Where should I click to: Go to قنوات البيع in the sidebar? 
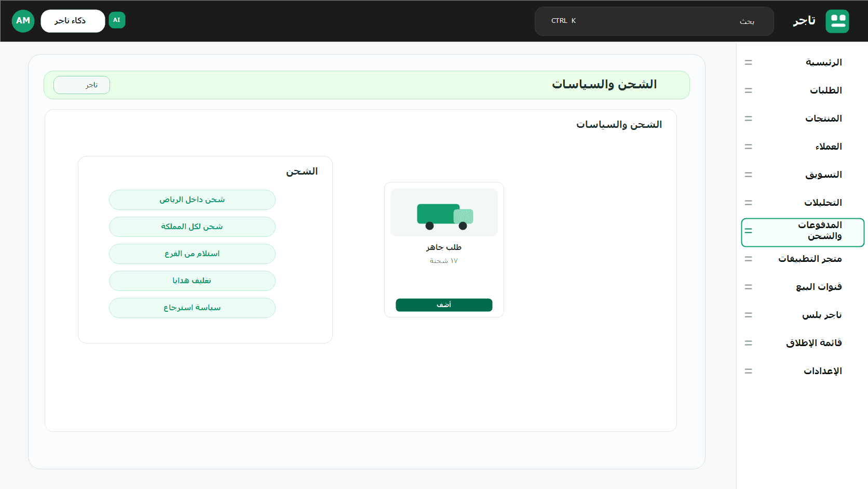coord(803,287)
